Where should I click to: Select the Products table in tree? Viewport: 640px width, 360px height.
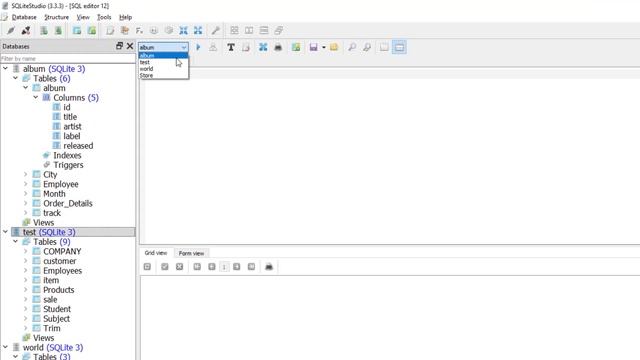click(59, 290)
